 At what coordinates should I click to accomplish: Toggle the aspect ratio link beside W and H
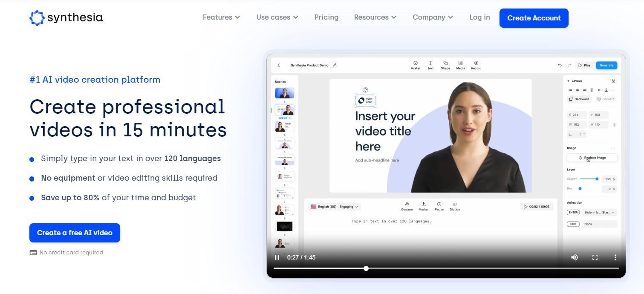[614, 125]
